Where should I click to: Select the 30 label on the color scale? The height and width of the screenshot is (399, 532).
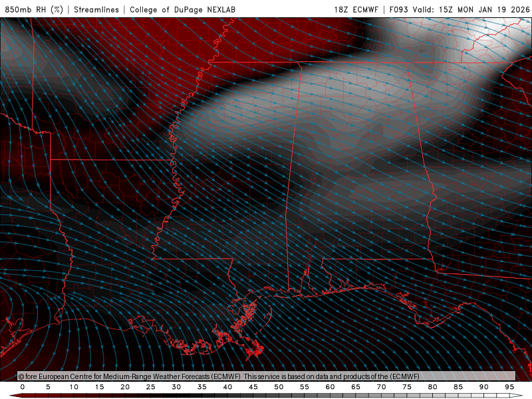(176, 387)
